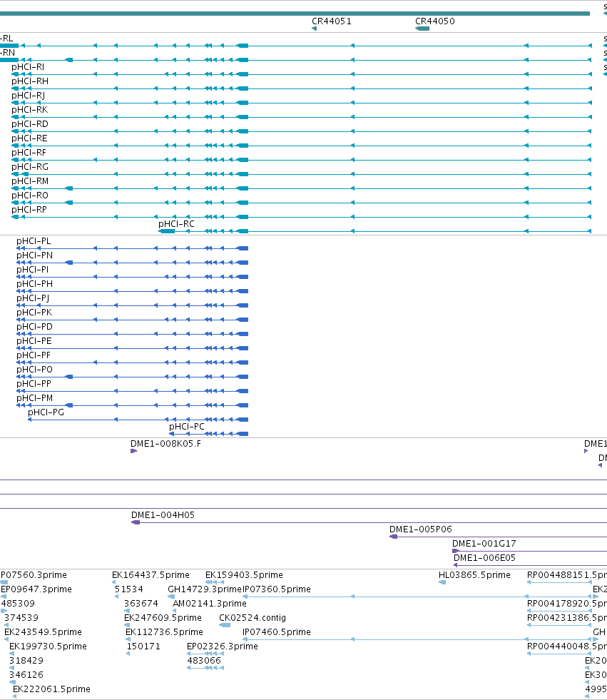Select the CK02524.contig feature block
The height and width of the screenshot is (700, 607).
(225, 625)
